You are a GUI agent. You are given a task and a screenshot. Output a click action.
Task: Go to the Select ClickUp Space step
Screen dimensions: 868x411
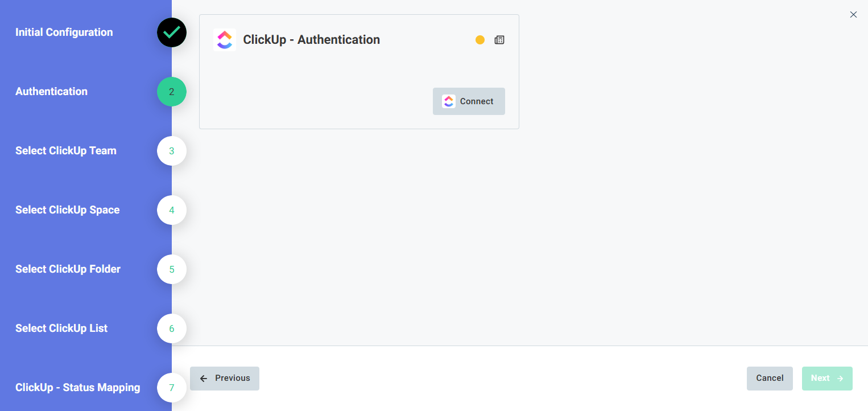click(x=68, y=210)
